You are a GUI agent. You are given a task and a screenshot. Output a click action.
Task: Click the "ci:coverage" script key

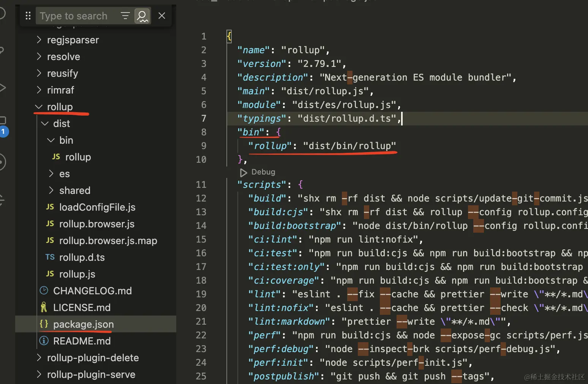(284, 280)
